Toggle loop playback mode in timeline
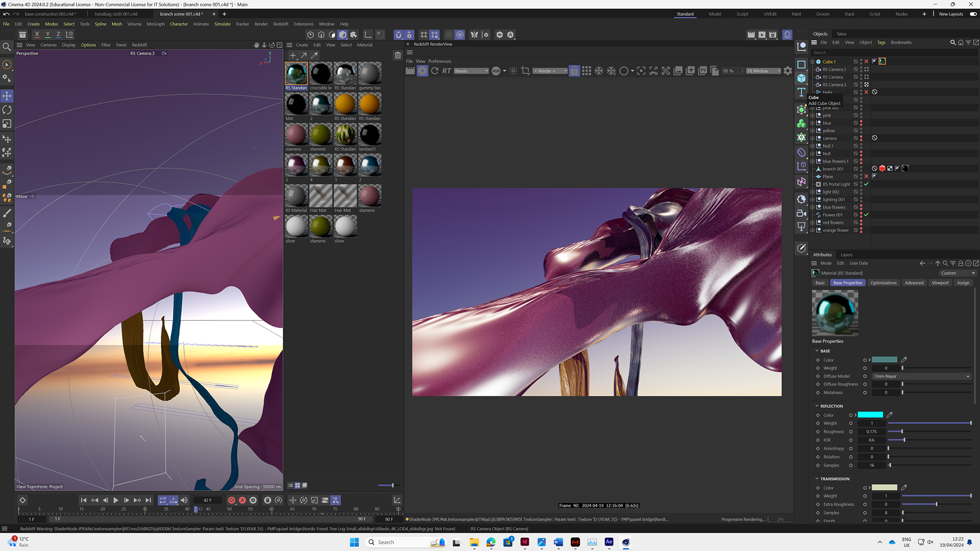 click(x=163, y=500)
